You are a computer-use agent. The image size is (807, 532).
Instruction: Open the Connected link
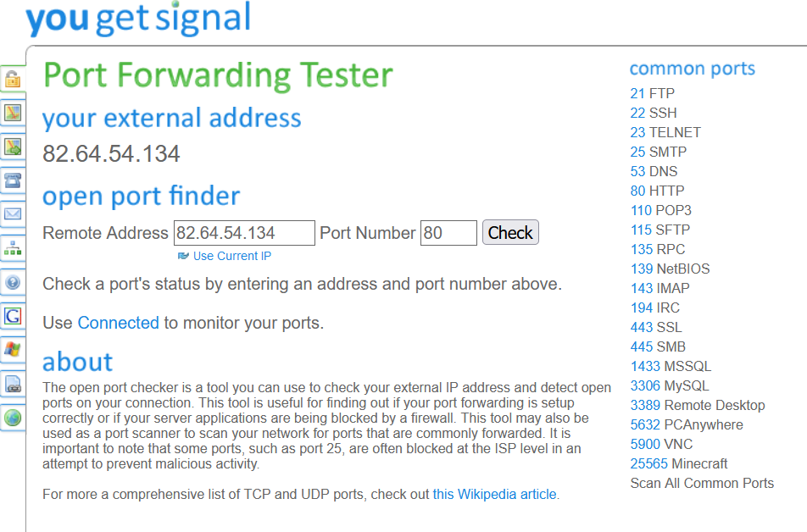click(x=118, y=323)
